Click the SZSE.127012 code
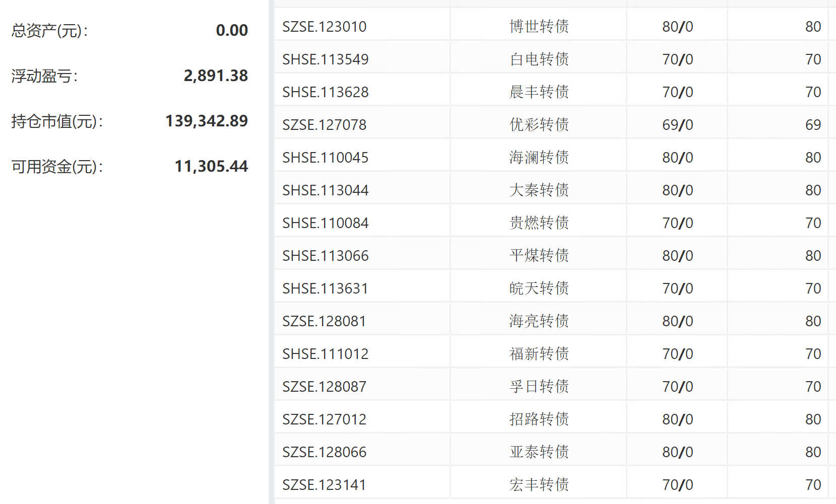The height and width of the screenshot is (504, 836). tap(324, 419)
